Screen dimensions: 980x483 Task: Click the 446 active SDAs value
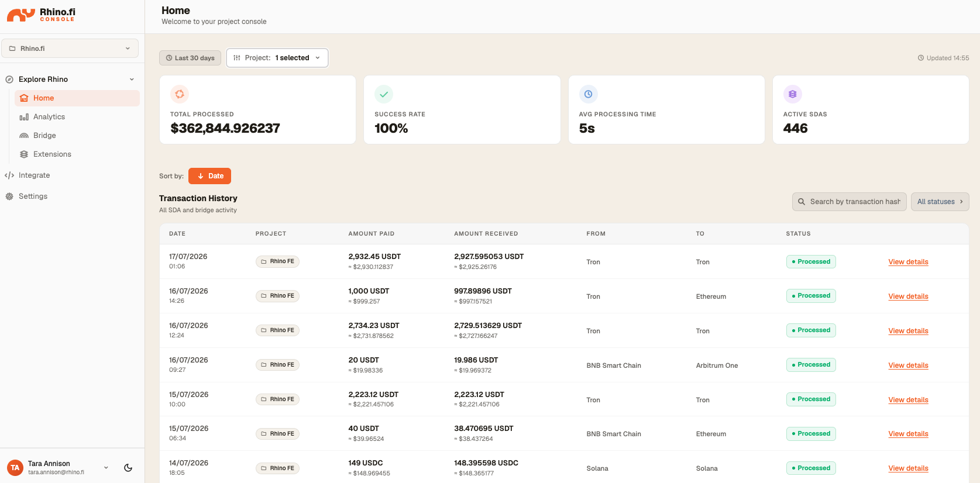(x=795, y=128)
